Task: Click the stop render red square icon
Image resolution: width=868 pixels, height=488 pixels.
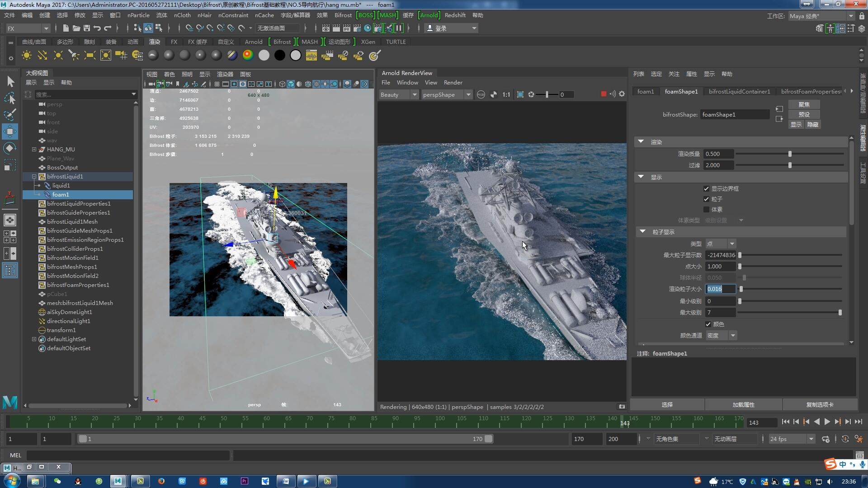Action: [604, 94]
